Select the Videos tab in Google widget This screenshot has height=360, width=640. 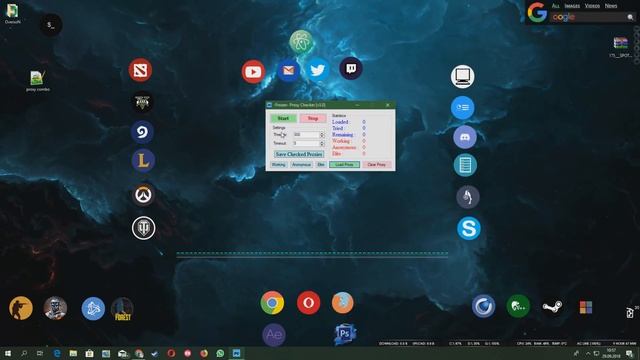pos(592,6)
